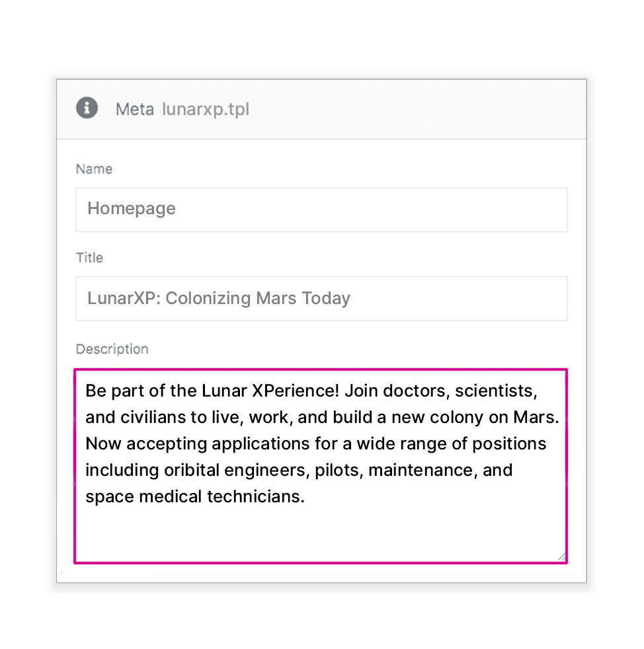Place cursor after the word technicians.

pos(304,497)
